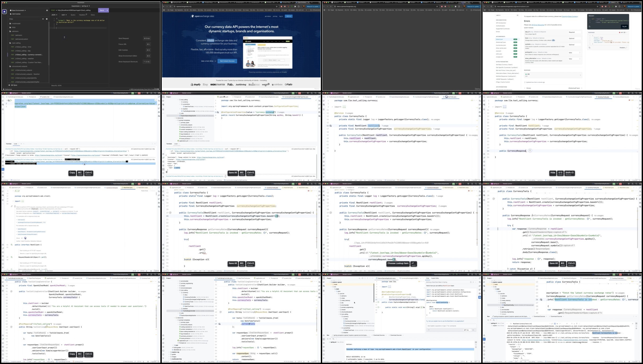
Task: Open the prettyprint false dropdown on docs page
Action: [574, 52]
